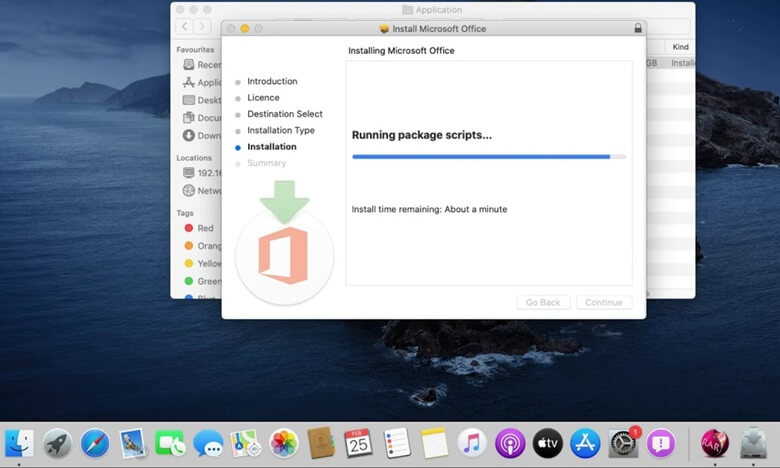Click the Locations heading in Finder sidebar
The image size is (780, 468).
(194, 158)
